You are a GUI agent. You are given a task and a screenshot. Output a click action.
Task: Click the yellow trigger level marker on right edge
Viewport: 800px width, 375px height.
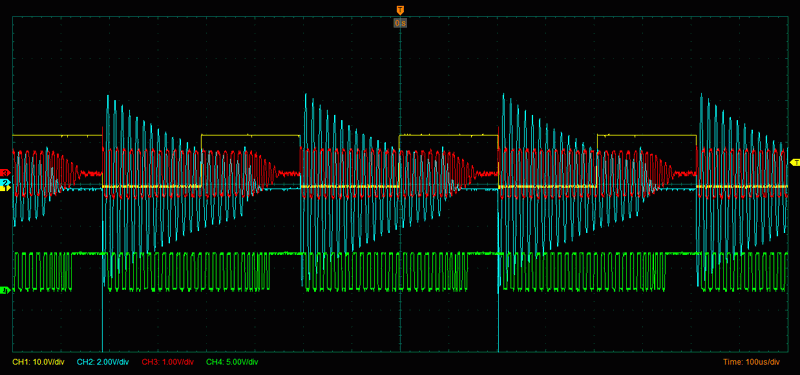[x=794, y=162]
